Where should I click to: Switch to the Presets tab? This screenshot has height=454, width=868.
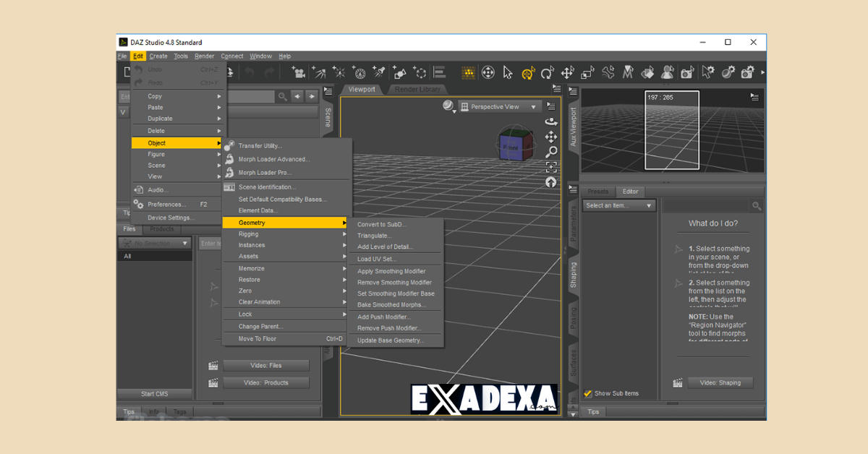pos(598,191)
